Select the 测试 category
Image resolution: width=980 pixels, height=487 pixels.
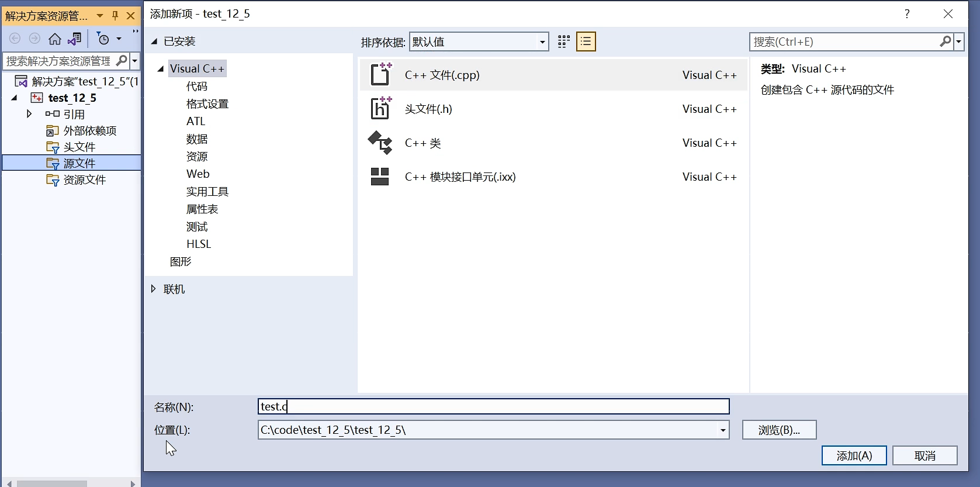click(197, 226)
